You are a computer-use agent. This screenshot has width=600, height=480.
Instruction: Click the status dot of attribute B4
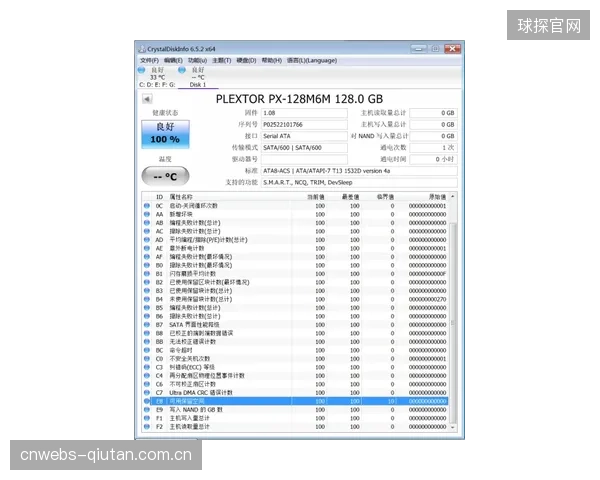[x=147, y=299]
